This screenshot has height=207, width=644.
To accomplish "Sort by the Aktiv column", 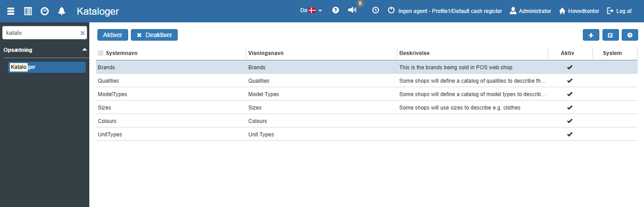I will click(x=568, y=53).
